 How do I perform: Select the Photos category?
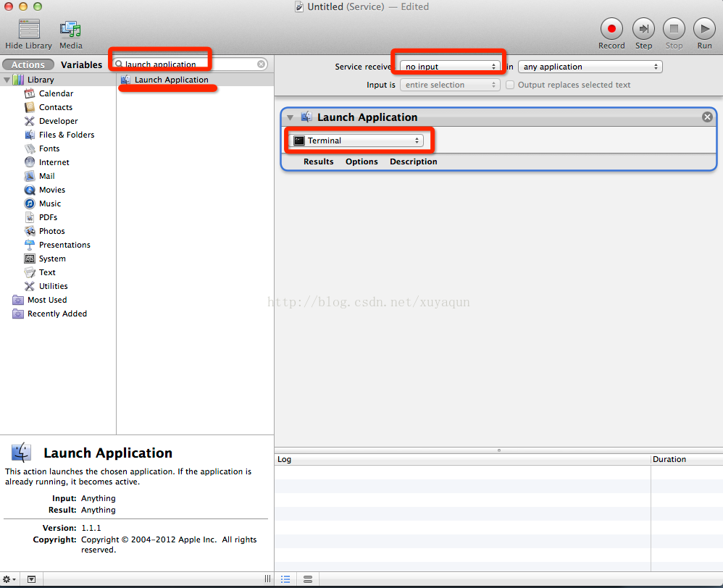[51, 231]
